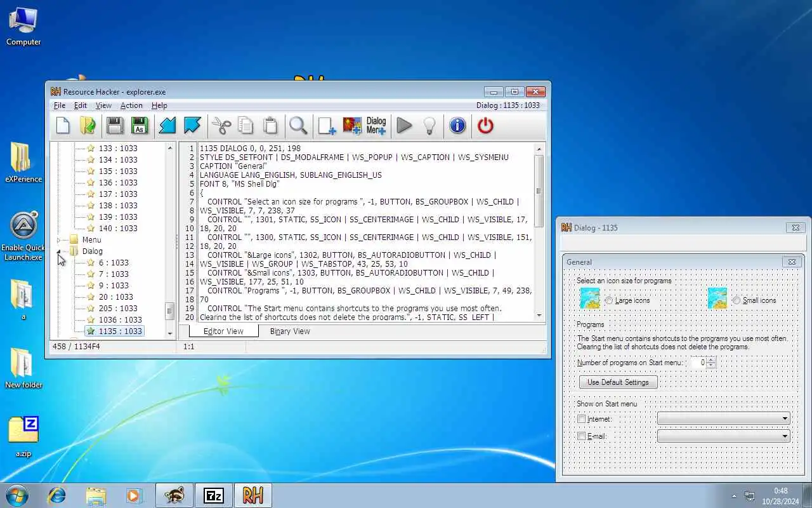Click the red power exit icon

coord(485,126)
